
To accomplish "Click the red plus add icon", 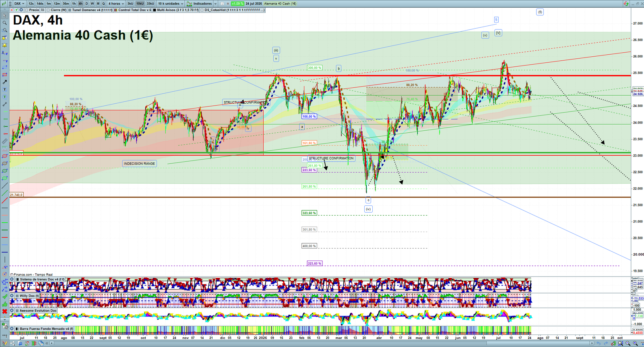I will [x=12, y=10].
